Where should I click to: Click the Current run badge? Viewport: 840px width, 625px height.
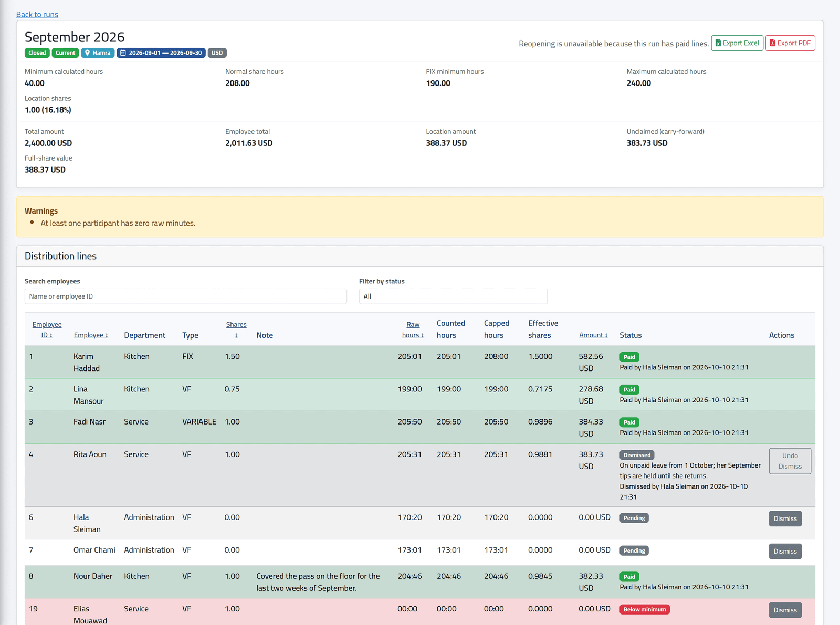click(x=66, y=53)
